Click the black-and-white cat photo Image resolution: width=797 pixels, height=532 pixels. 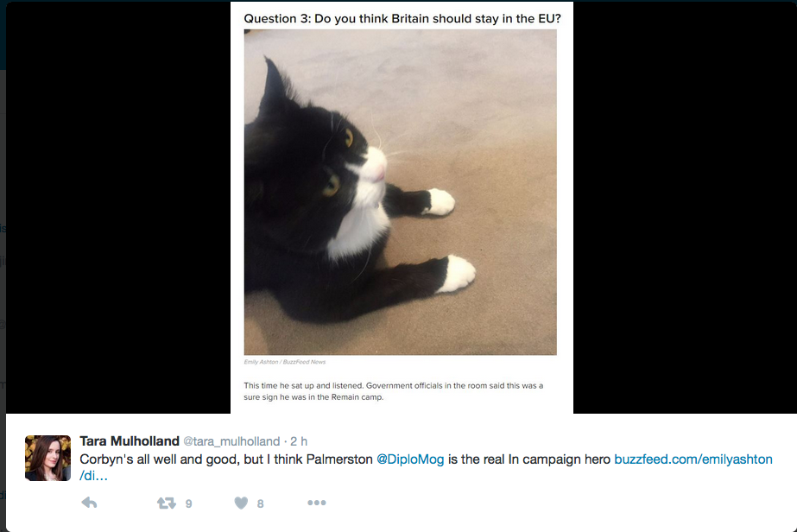pos(400,193)
